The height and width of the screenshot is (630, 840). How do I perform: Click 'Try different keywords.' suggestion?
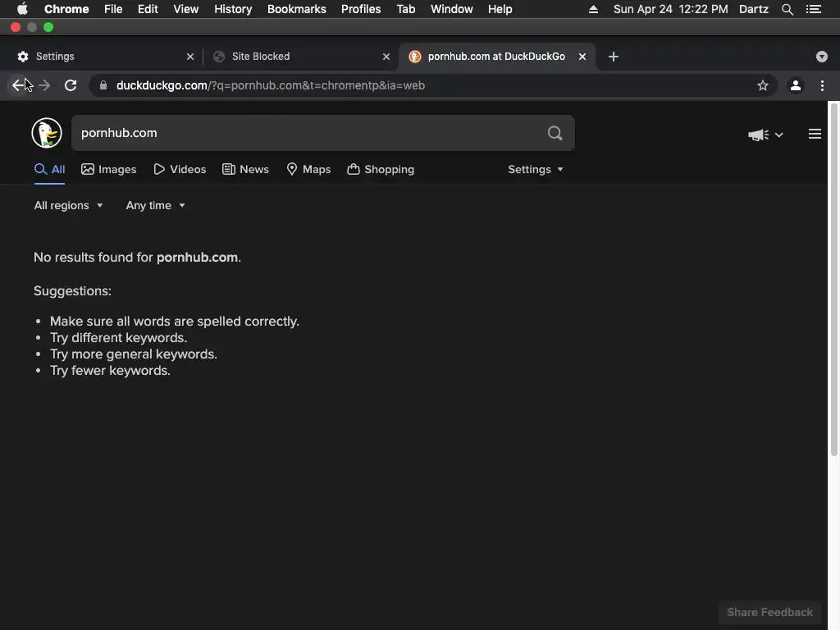(118, 338)
